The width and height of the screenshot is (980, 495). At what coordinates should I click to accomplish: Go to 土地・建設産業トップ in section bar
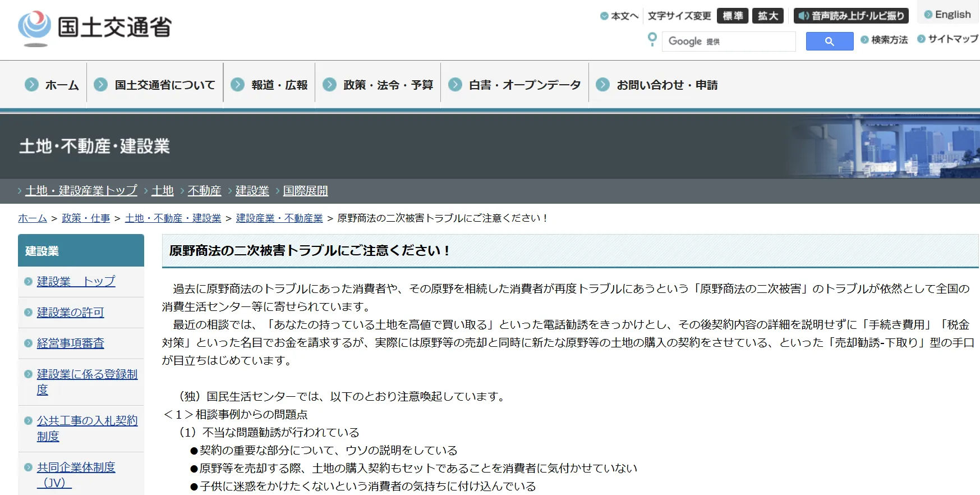81,191
